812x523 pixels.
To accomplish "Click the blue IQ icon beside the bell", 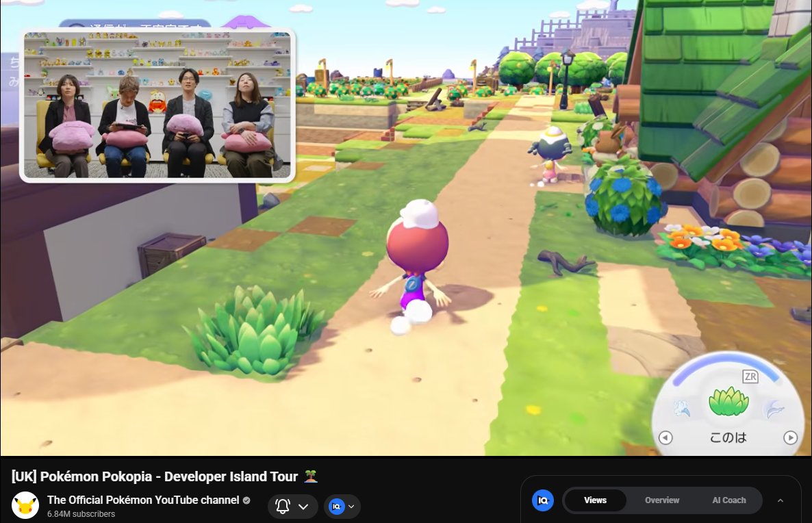I will pyautogui.click(x=337, y=507).
